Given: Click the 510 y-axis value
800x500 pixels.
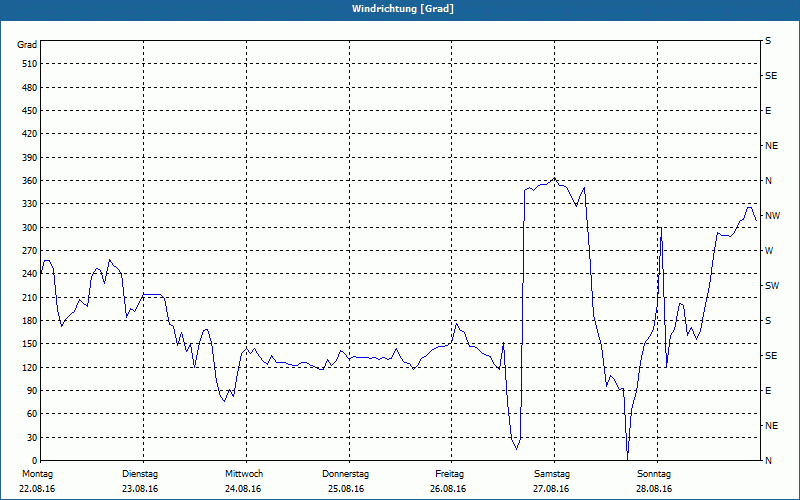Looking at the screenshot, I should pos(30,64).
